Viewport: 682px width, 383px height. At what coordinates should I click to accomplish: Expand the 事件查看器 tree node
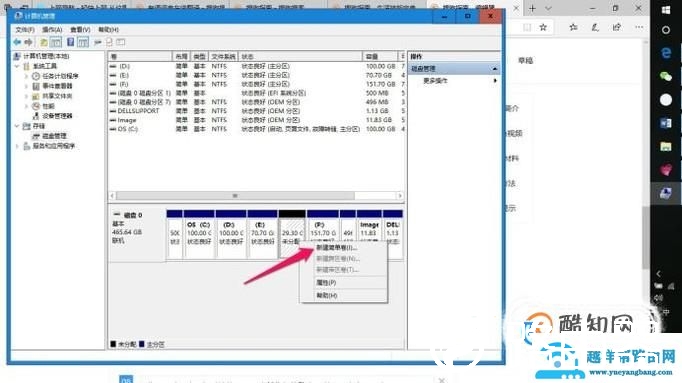coord(26,86)
